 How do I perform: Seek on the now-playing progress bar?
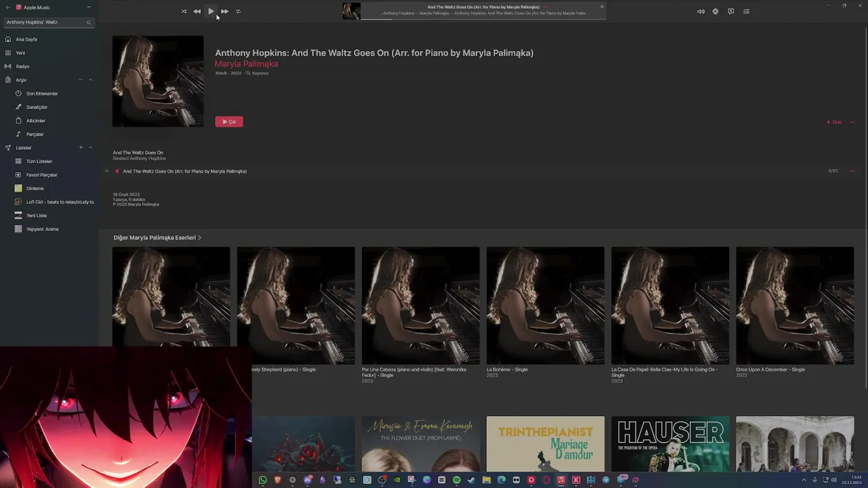(484, 18)
